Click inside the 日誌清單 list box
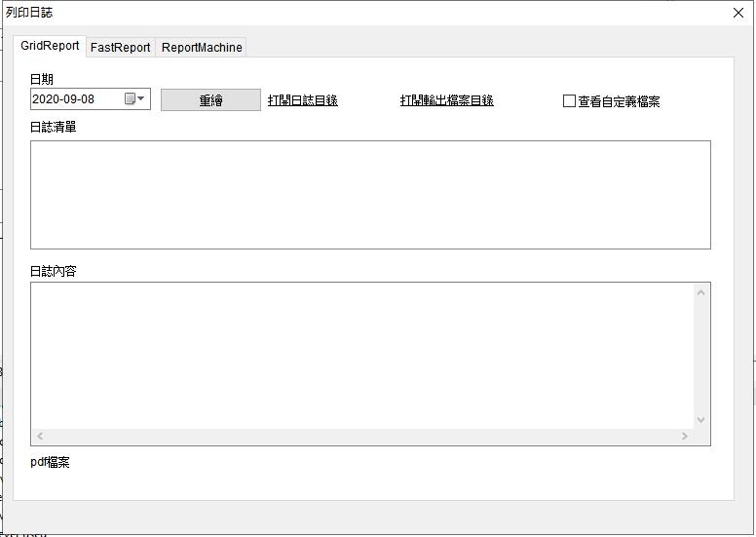 370,195
